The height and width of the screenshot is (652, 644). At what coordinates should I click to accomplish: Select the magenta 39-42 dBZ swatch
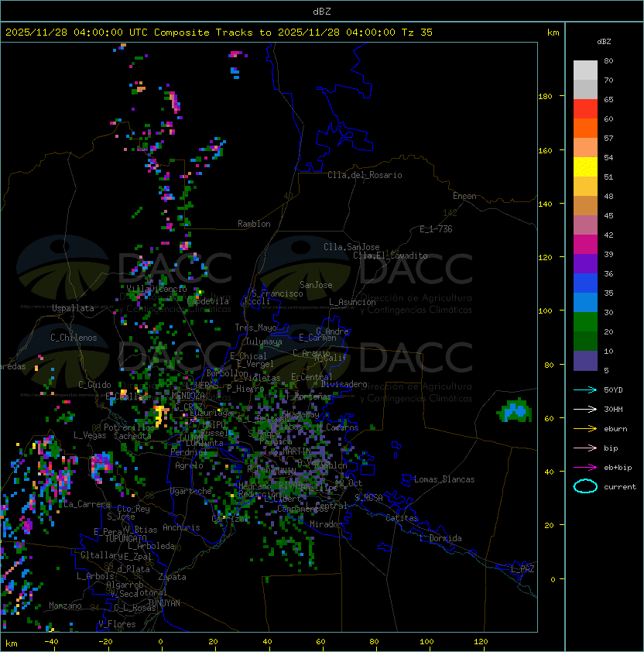point(585,245)
